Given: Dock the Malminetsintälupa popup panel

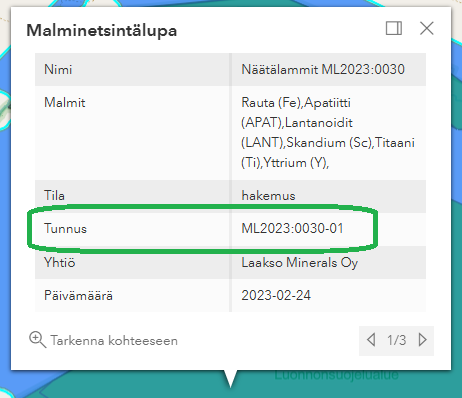Looking at the screenshot, I should point(394,28).
